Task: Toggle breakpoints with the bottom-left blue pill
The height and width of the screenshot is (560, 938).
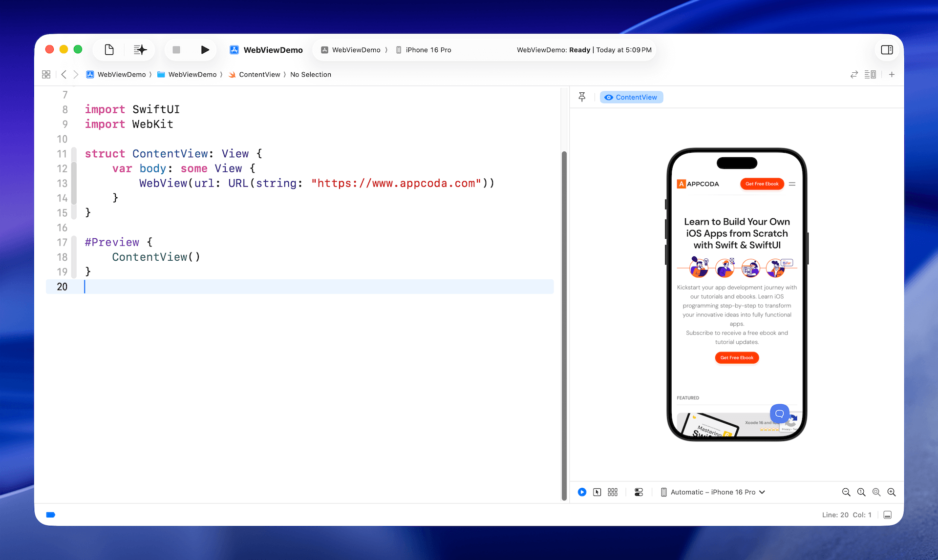Action: pos(50,515)
